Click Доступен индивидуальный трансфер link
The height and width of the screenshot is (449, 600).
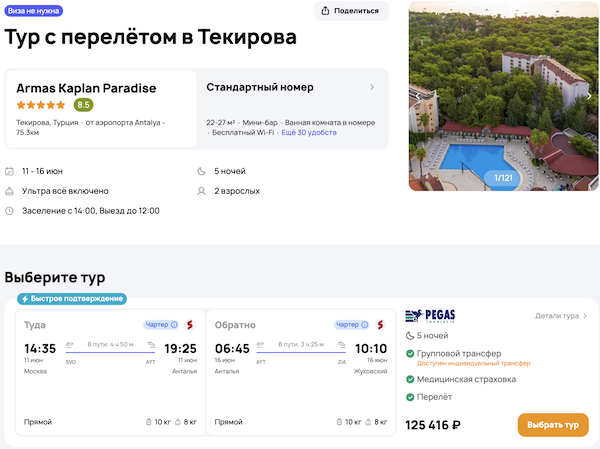[474, 363]
